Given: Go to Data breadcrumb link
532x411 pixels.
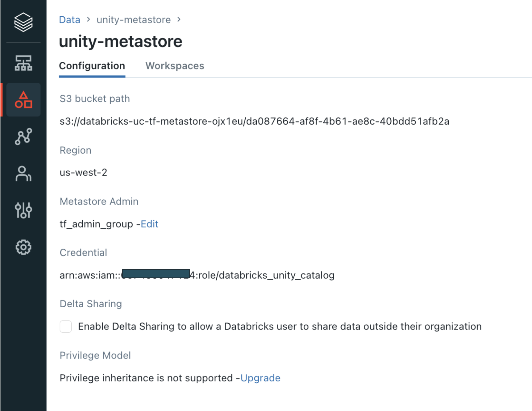Looking at the screenshot, I should [69, 20].
